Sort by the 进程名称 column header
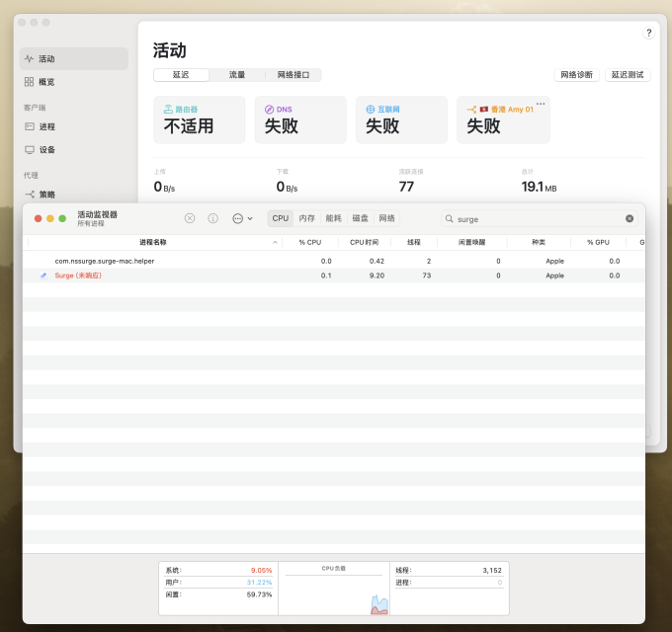The width and height of the screenshot is (672, 632). point(153,242)
